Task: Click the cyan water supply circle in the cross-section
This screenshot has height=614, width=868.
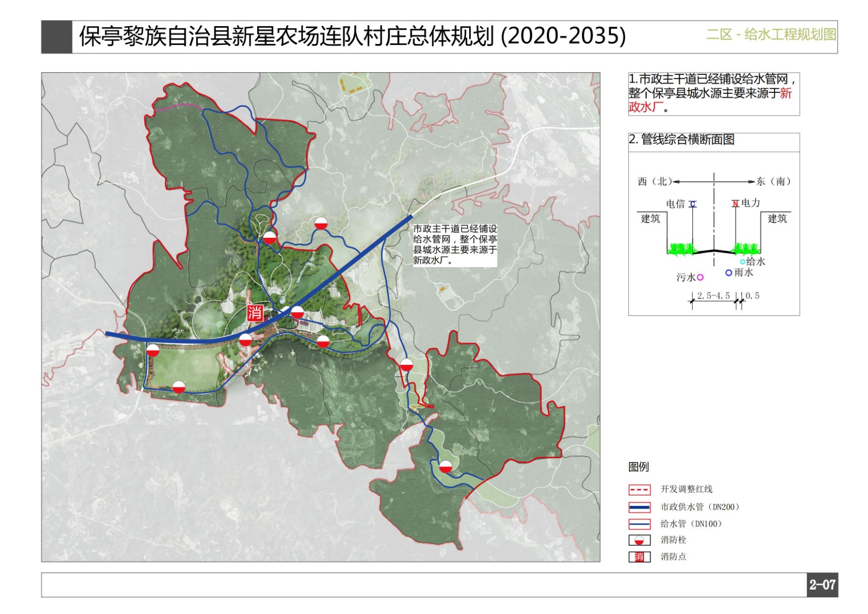Action: tap(742, 262)
